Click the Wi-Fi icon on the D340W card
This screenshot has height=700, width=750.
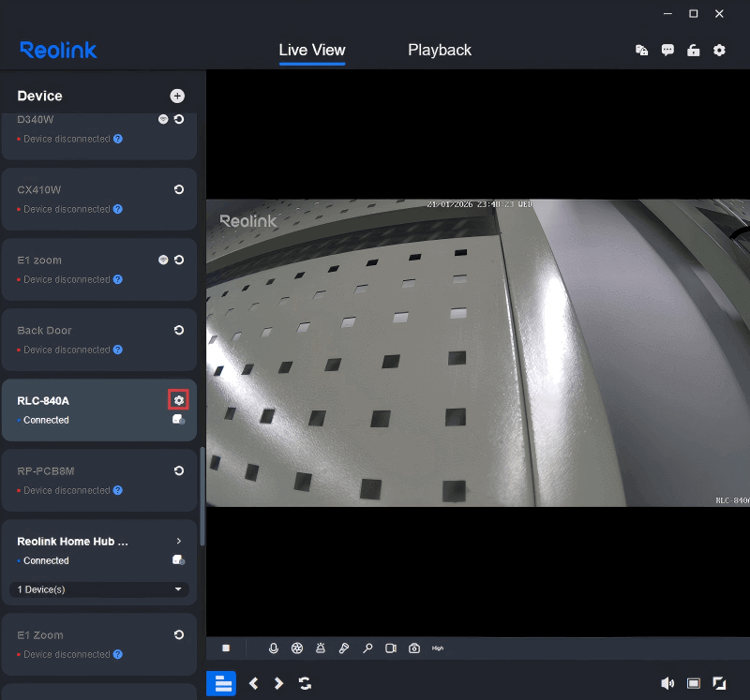pos(163,119)
